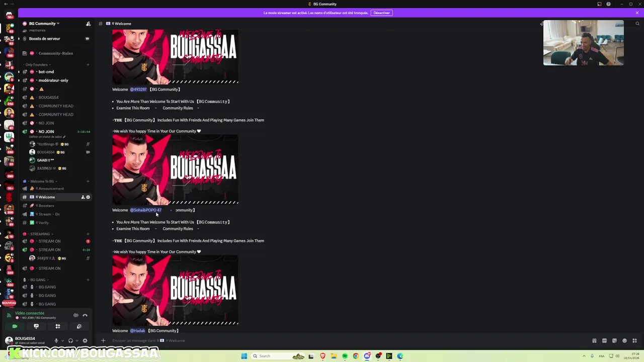Image resolution: width=644 pixels, height=362 pixels.
Task: Click the message input field
Action: [x=347, y=340]
